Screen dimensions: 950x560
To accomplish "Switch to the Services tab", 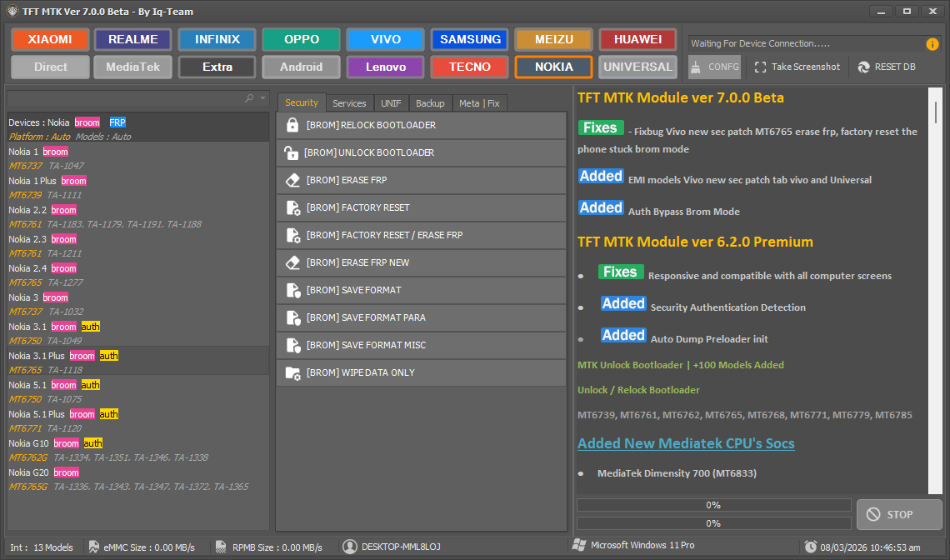I will 349,102.
